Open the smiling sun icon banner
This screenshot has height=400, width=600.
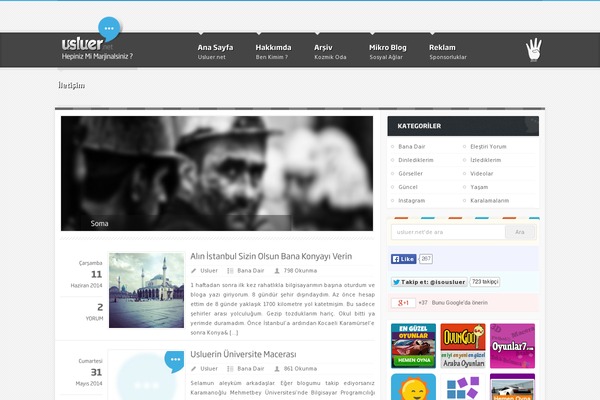coord(413,387)
